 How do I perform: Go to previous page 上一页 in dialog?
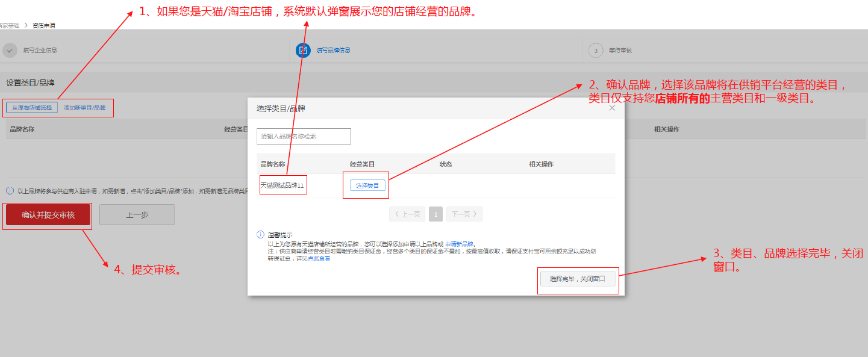click(x=407, y=214)
